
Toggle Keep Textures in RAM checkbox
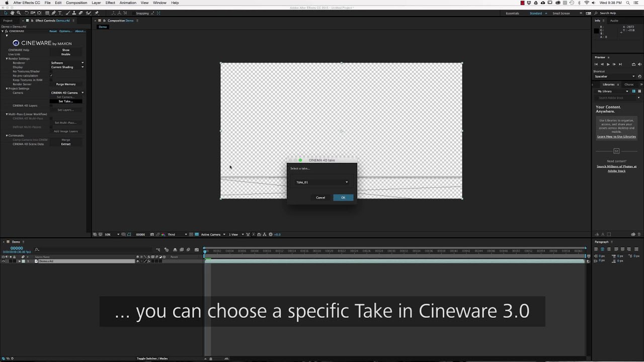pyautogui.click(x=51, y=80)
